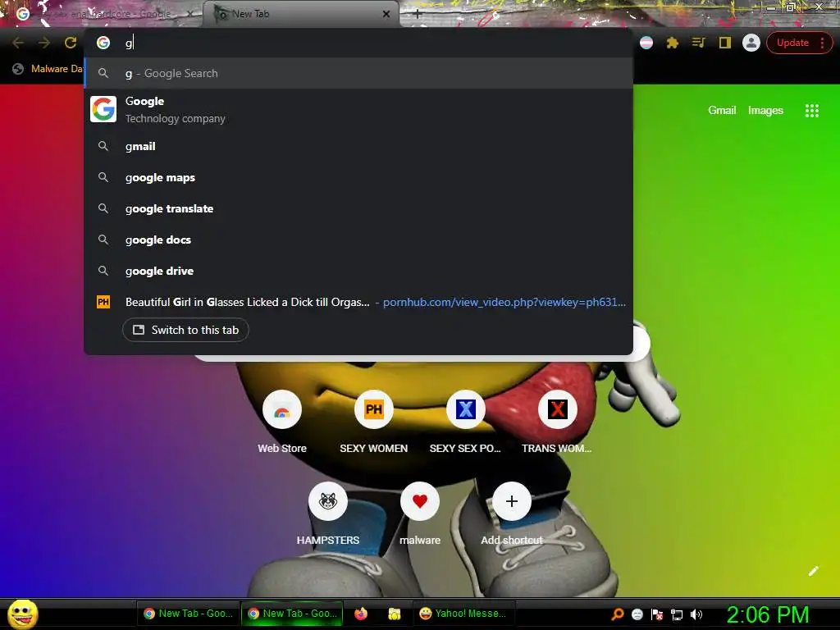Open the malware heart shortcut tile
Image resolution: width=840 pixels, height=630 pixels.
pyautogui.click(x=420, y=515)
